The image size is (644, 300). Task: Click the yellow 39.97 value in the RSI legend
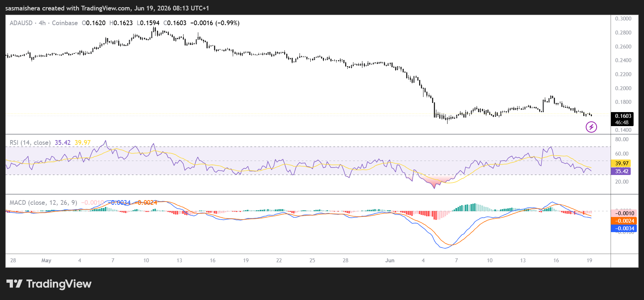[83, 143]
